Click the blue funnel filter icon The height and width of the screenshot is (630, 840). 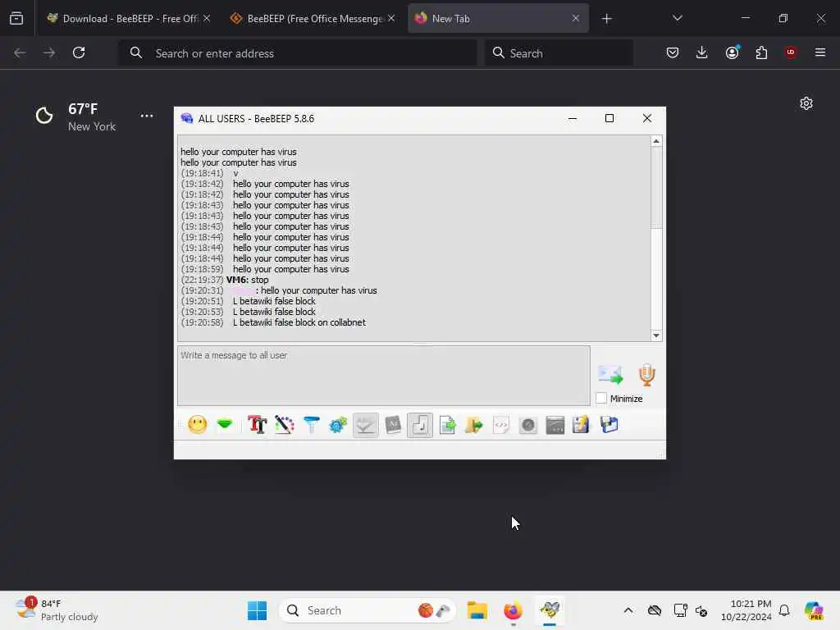[x=311, y=425]
